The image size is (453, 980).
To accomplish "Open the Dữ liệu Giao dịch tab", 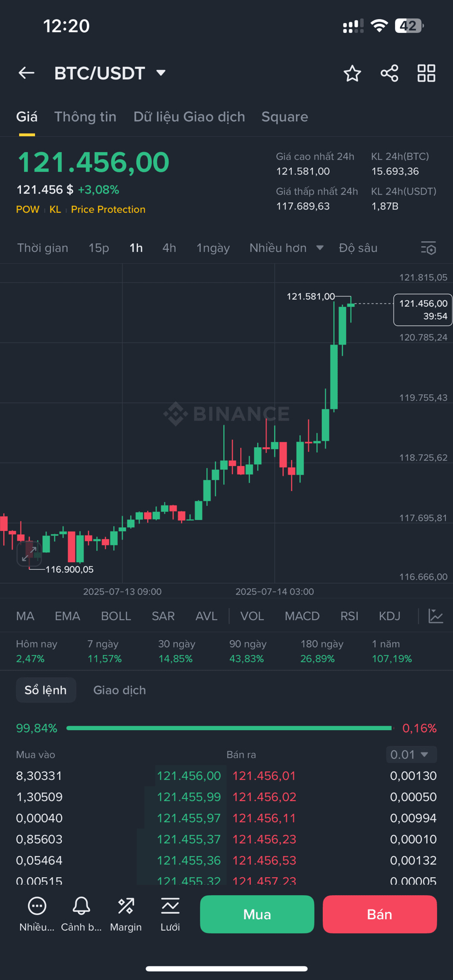I will [189, 116].
